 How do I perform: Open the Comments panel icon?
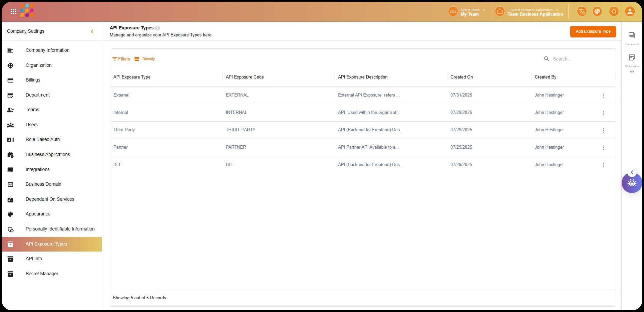[x=632, y=35]
